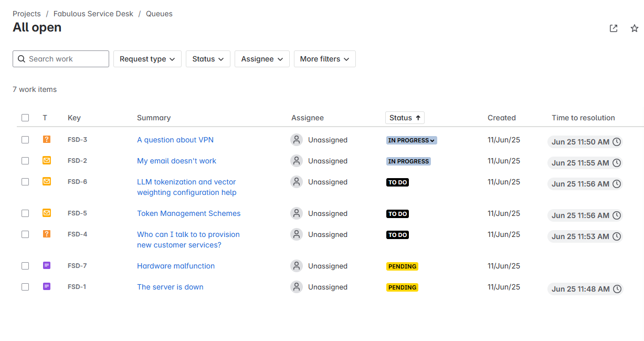Open the 'Hardware malfunction' work item
Screen dimensions: 644x341
(176, 266)
